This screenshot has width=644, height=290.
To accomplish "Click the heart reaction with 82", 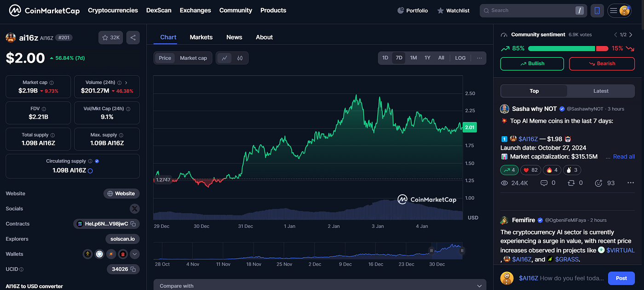I will point(531,170).
